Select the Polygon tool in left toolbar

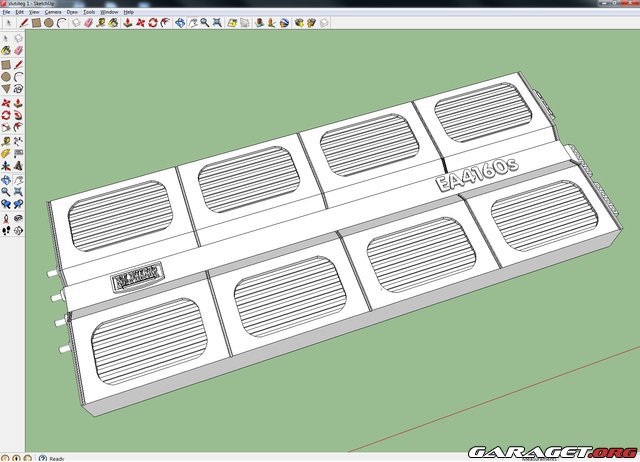pos(6,89)
